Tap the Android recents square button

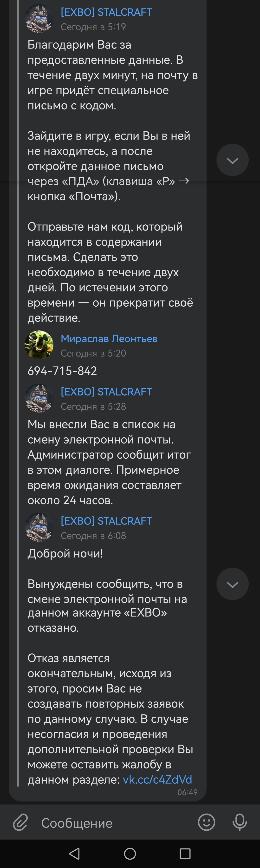(x=185, y=854)
